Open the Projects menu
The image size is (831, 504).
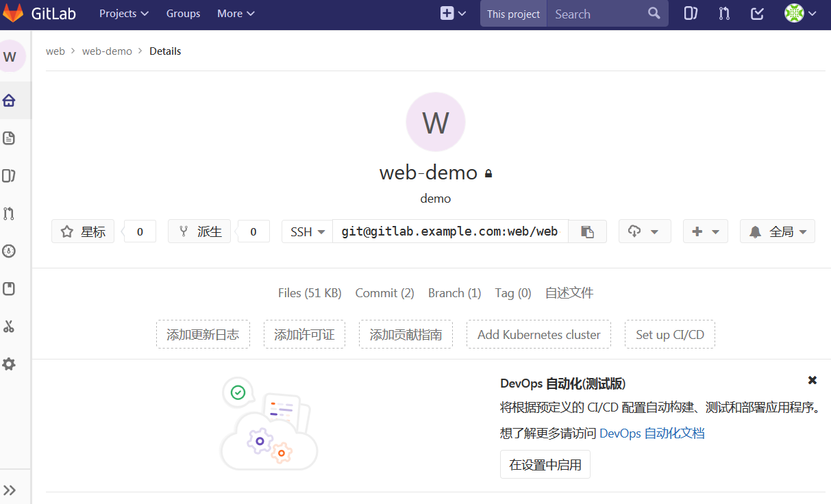(x=123, y=13)
